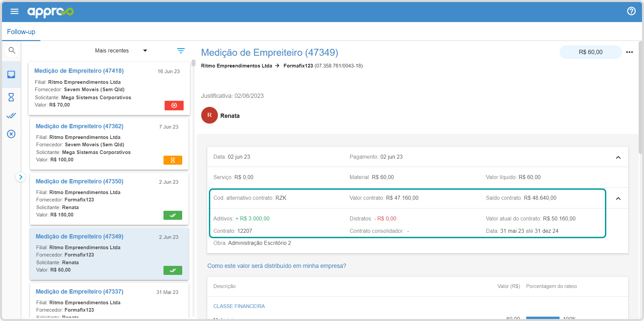
Task: Switch to the Follow-up tab
Action: pos(21,32)
